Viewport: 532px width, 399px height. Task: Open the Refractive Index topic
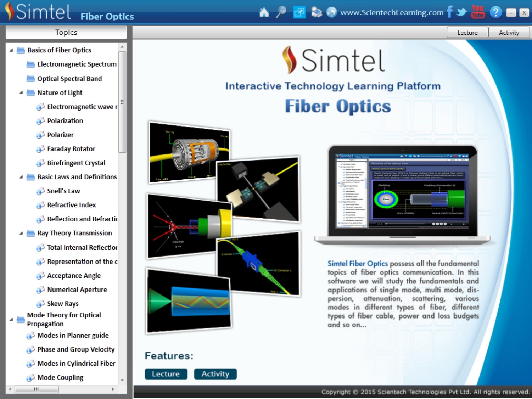71,205
